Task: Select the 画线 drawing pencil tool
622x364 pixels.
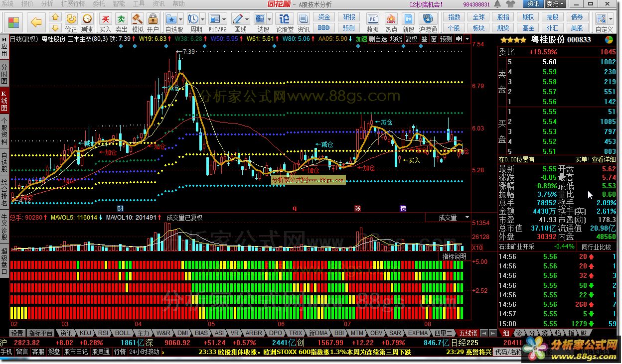Action: [x=238, y=19]
